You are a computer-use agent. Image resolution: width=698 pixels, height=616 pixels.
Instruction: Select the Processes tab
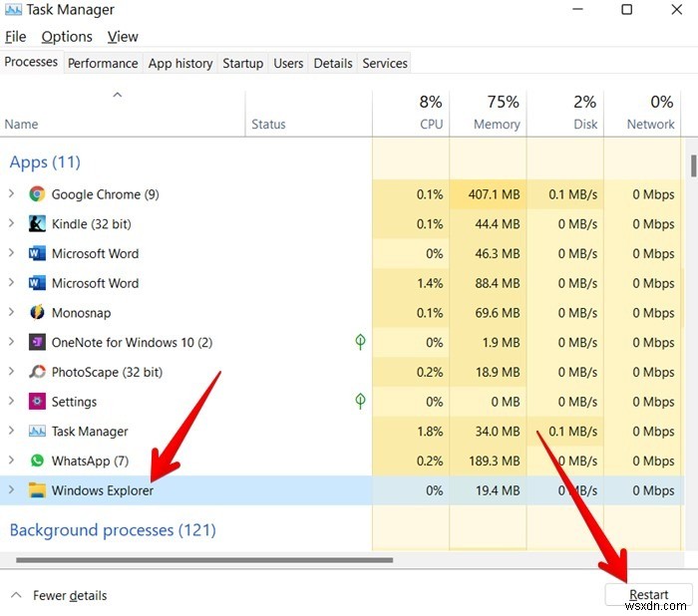[x=31, y=62]
